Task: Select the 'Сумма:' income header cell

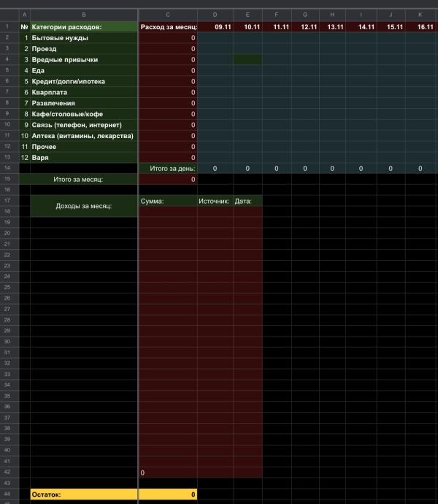Action: pyautogui.click(x=168, y=200)
